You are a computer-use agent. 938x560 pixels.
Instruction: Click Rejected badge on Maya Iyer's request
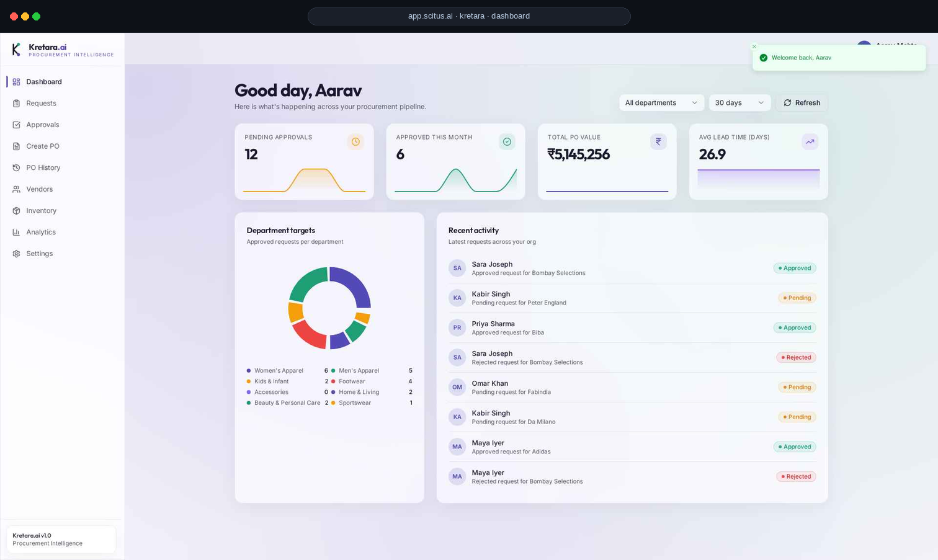click(x=796, y=476)
